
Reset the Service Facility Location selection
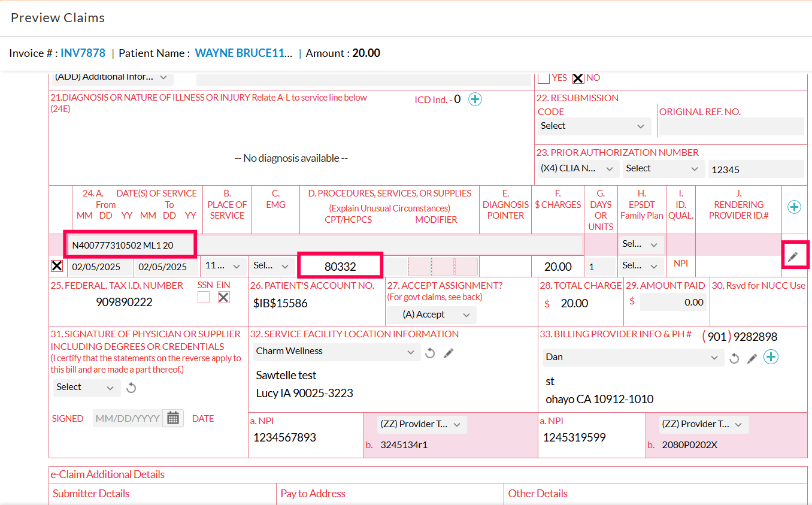(430, 353)
